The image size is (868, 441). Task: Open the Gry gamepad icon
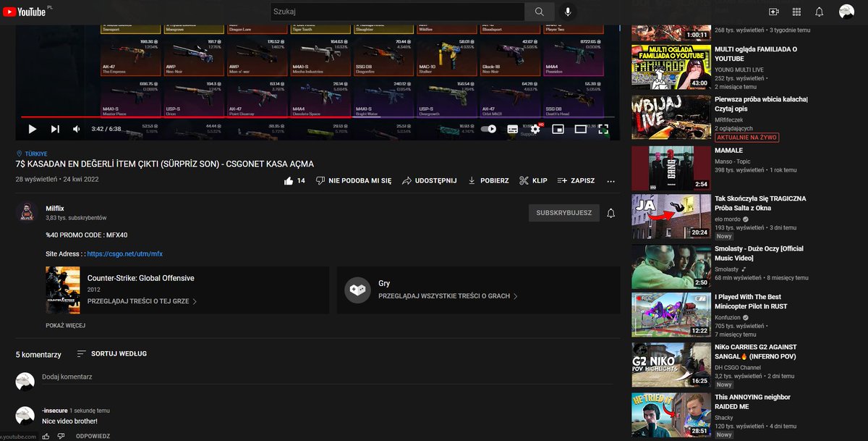(x=357, y=290)
